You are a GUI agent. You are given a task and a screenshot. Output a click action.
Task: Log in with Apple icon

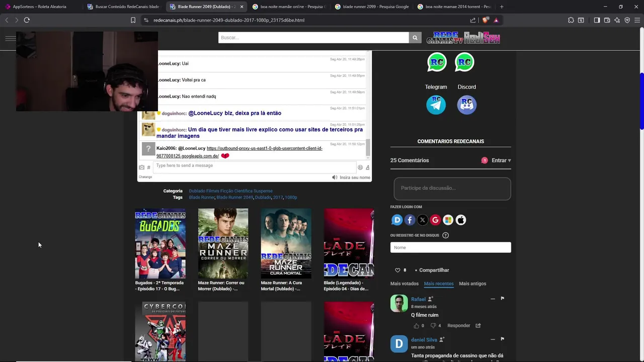(x=461, y=220)
